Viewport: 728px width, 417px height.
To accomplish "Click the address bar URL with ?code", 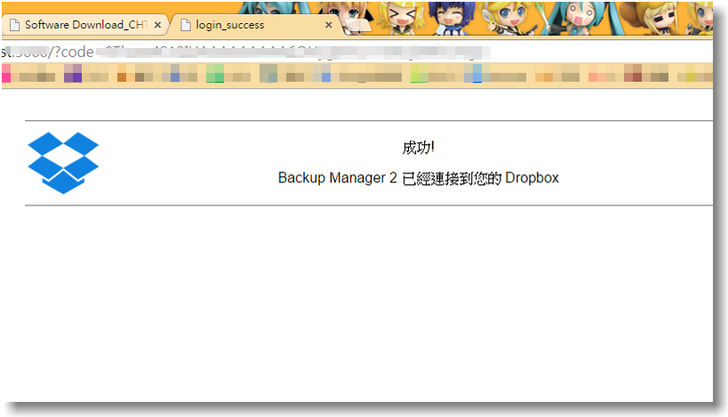I will coord(246,52).
